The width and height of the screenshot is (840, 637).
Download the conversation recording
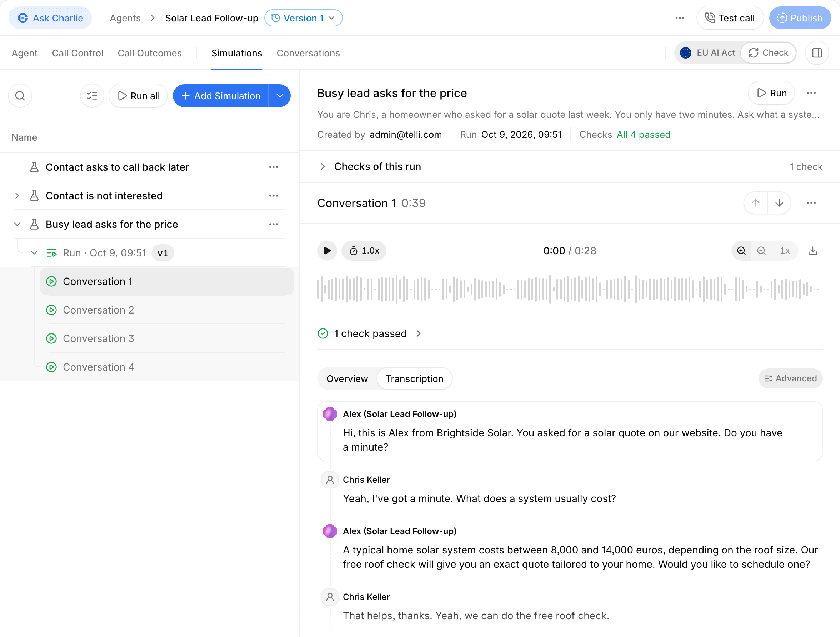pos(812,251)
